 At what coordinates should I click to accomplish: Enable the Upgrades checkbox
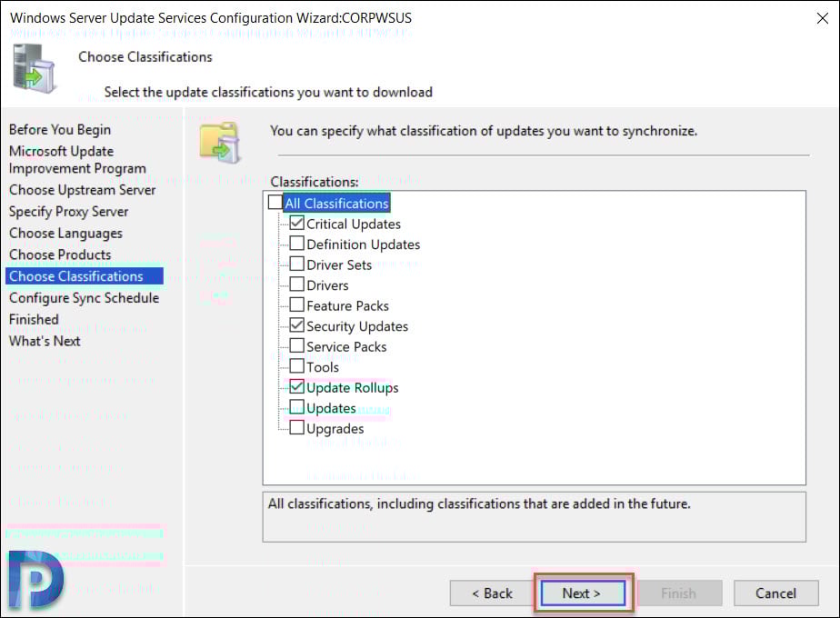[x=296, y=427]
